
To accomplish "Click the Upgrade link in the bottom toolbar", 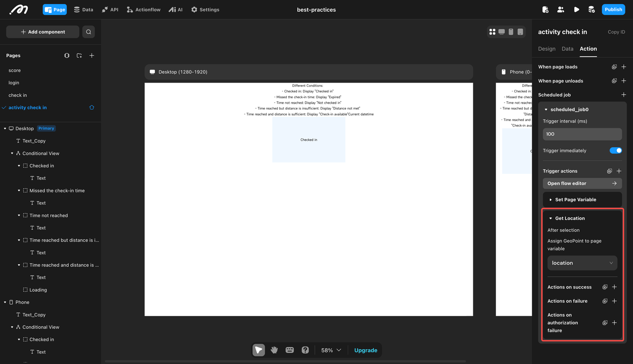I will coord(366,350).
